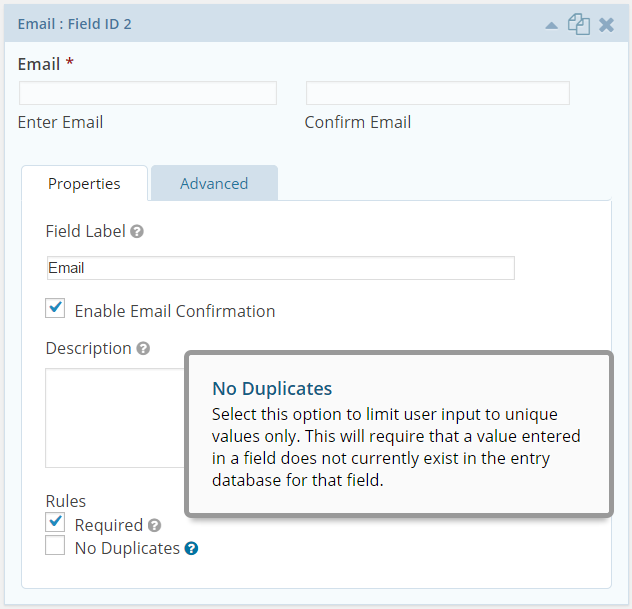Uncheck the Required rule checkbox
The width and height of the screenshot is (632, 609).
(55, 522)
